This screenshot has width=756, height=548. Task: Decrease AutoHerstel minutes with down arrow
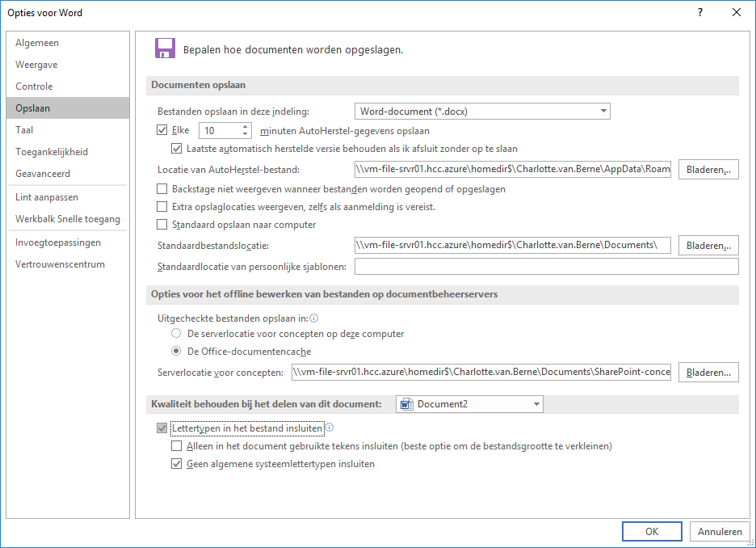pos(246,134)
